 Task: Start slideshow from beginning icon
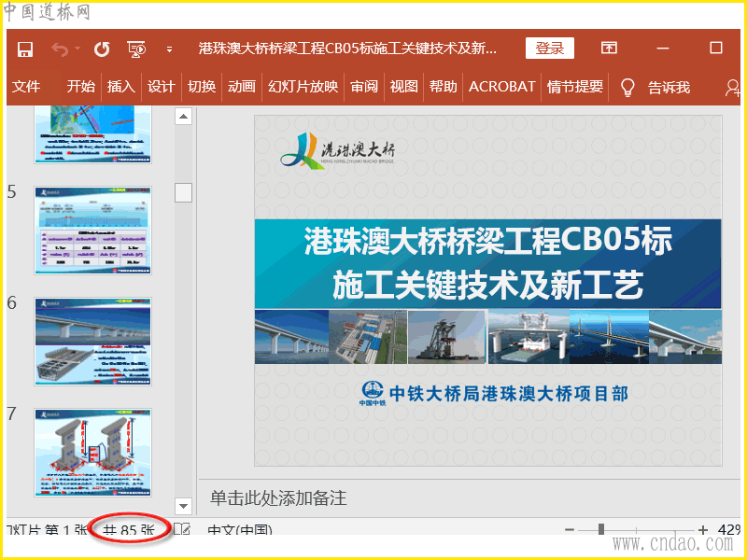click(x=136, y=49)
